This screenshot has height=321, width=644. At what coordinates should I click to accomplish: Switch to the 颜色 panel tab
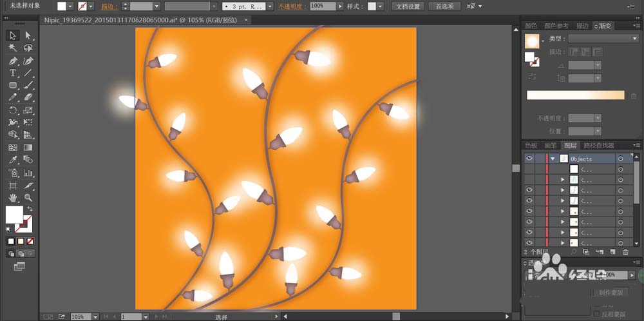(531, 26)
